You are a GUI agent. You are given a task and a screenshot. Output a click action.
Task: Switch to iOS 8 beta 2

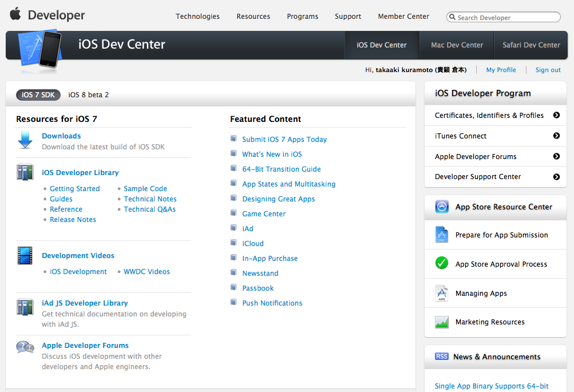pyautogui.click(x=89, y=95)
